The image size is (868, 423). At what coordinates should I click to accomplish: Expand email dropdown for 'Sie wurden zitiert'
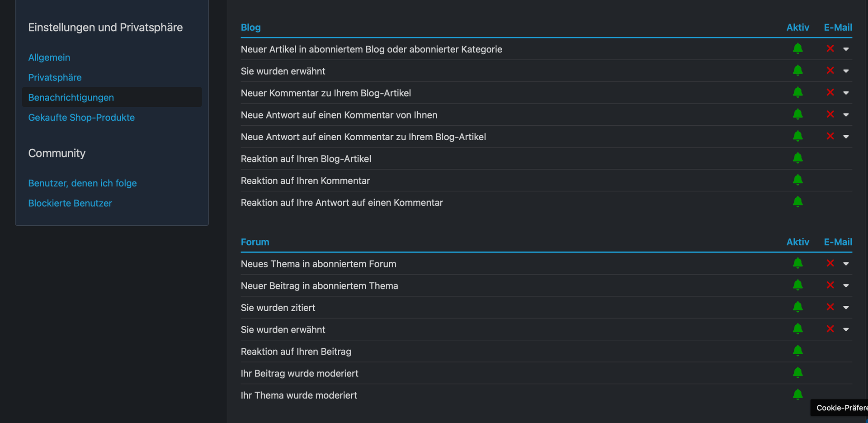coord(846,308)
